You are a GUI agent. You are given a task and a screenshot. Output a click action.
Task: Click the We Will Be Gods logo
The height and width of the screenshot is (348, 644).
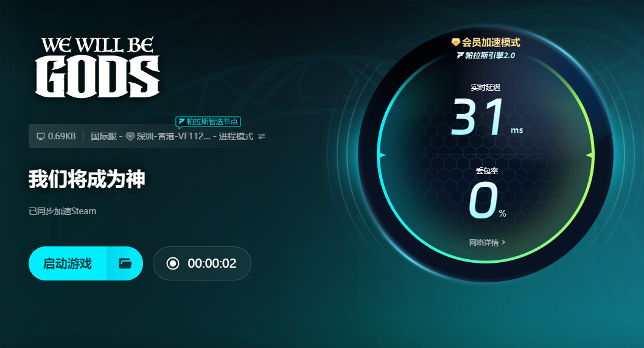coord(97,68)
